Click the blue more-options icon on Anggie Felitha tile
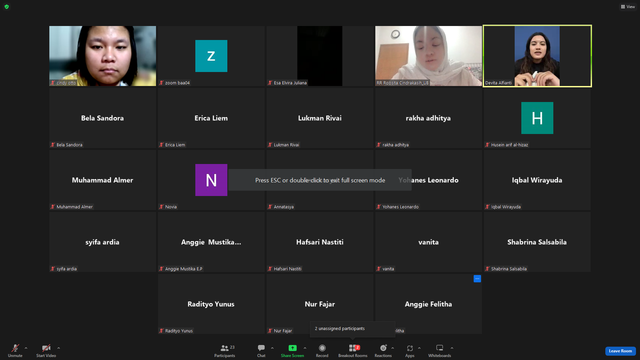 coord(477,279)
